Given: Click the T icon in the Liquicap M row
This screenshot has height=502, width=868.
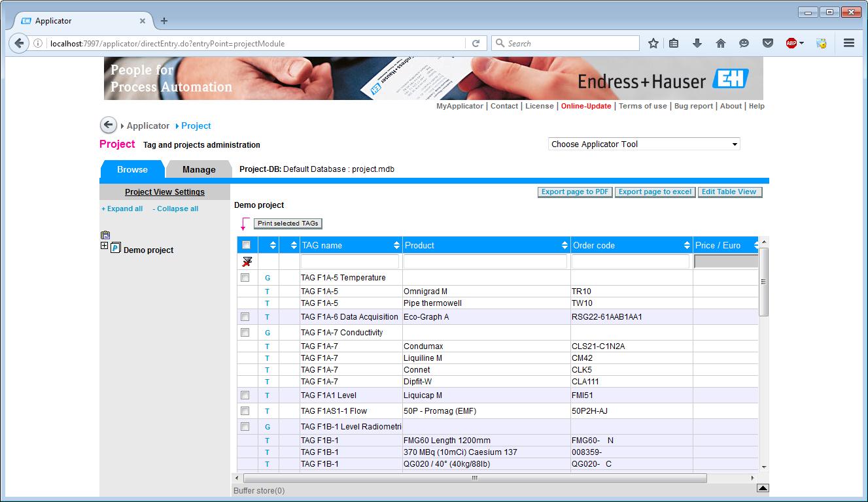Looking at the screenshot, I should pos(268,395).
